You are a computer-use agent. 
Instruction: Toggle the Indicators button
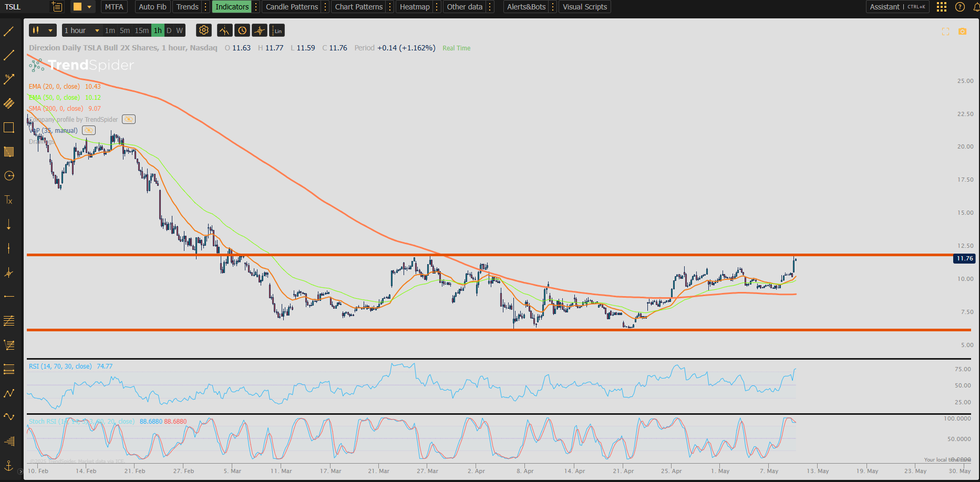click(232, 7)
